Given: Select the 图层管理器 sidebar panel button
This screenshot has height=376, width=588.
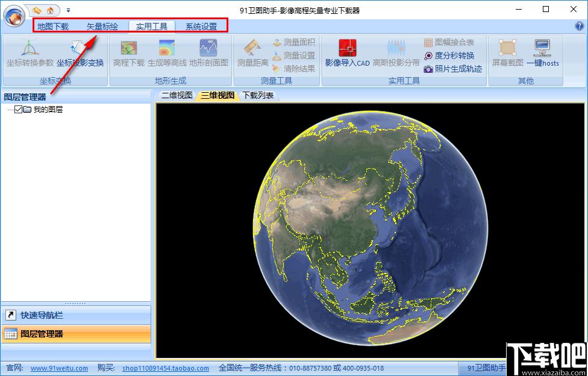Looking at the screenshot, I should coord(76,334).
